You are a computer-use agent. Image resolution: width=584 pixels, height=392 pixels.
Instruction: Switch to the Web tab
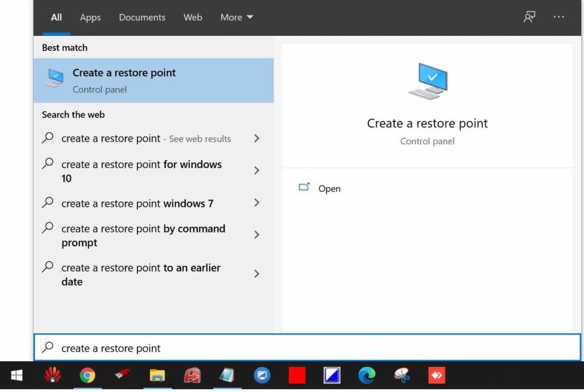(193, 18)
